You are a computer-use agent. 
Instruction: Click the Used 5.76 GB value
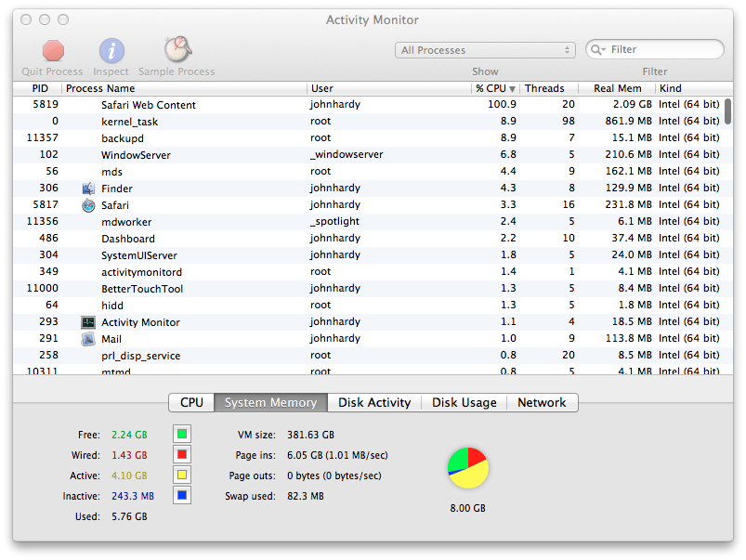tap(129, 516)
